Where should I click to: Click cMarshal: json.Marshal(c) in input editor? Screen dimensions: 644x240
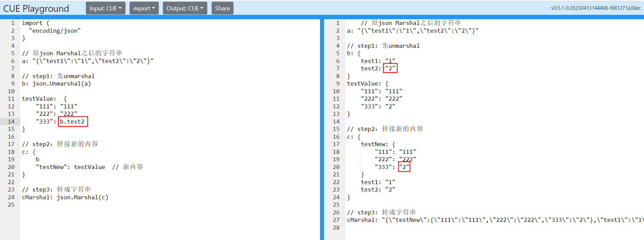click(x=65, y=197)
